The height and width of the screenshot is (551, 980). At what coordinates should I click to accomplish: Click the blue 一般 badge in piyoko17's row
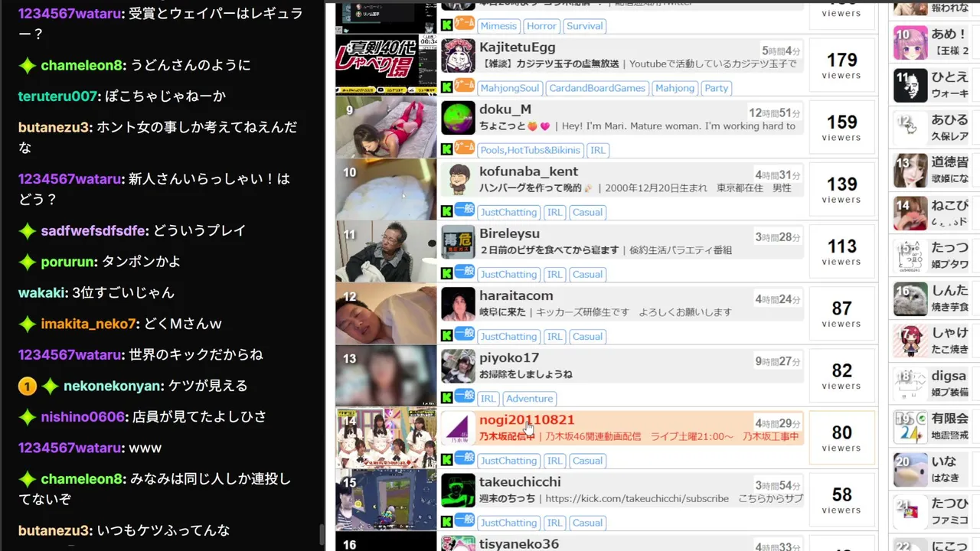465,395
